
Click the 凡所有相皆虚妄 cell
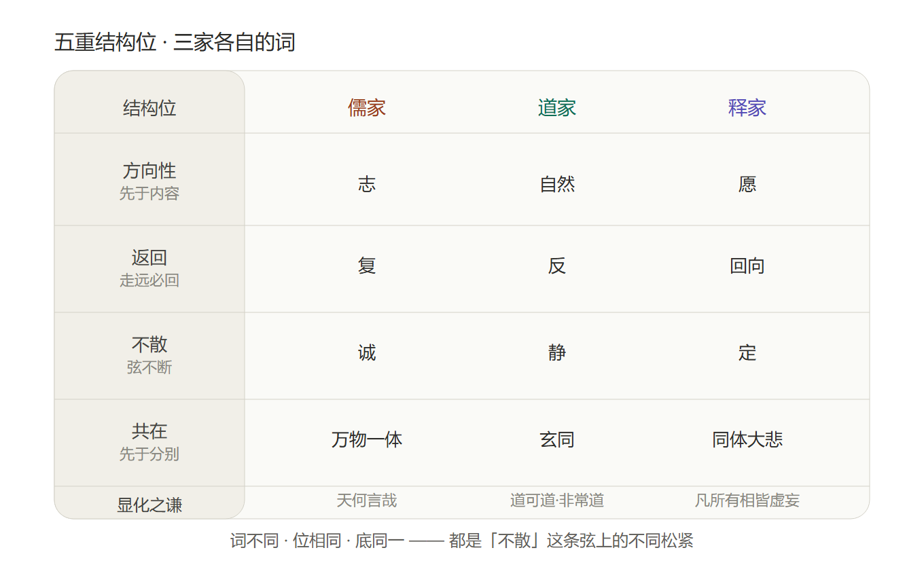(x=747, y=500)
